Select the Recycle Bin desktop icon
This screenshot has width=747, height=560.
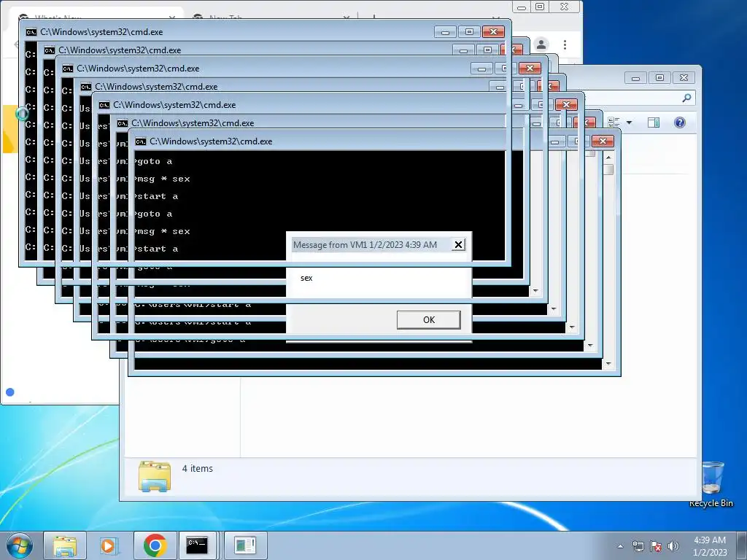pyautogui.click(x=712, y=485)
